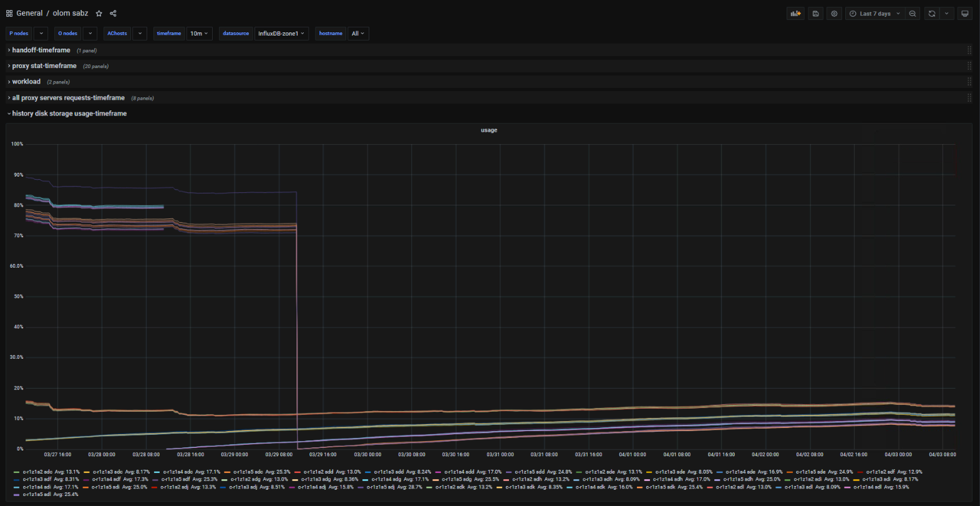Zoom out the time range
The height and width of the screenshot is (506, 980).
(x=913, y=14)
